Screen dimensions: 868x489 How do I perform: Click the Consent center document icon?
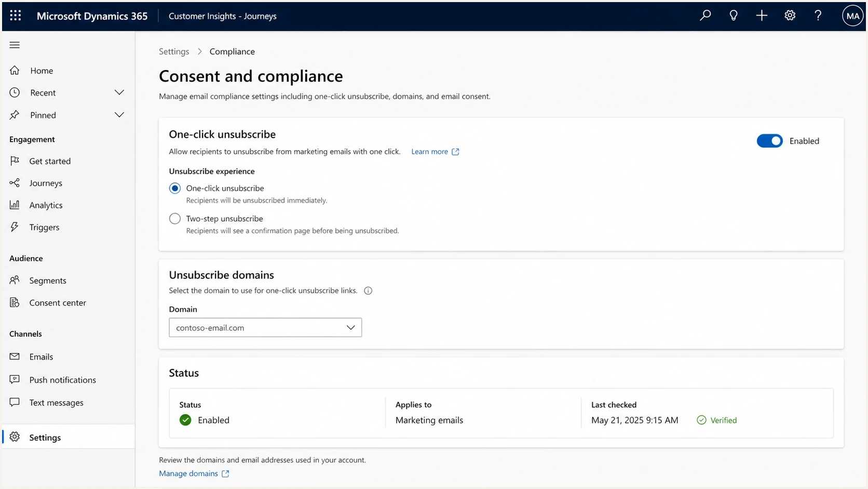(15, 302)
